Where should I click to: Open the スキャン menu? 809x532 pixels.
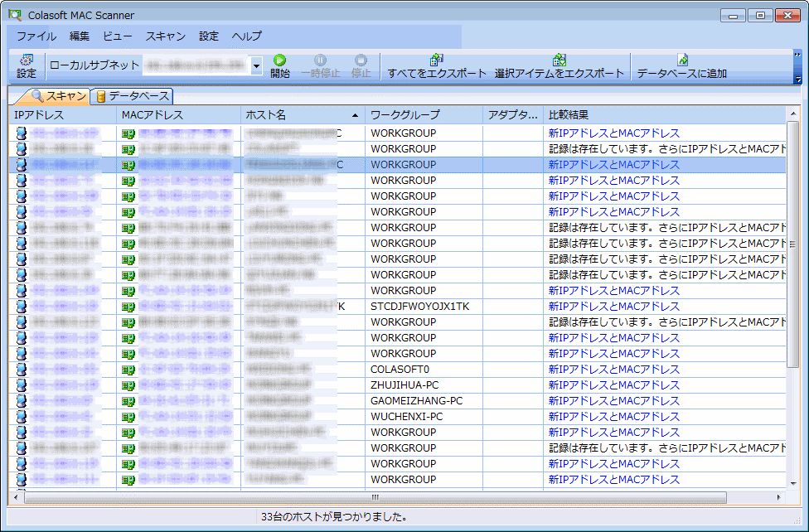point(166,36)
